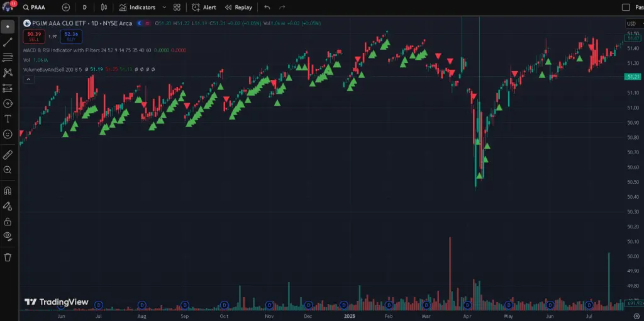Image resolution: width=644 pixels, height=321 pixels.
Task: Click the Sep label on time axis
Action: [x=184, y=316]
